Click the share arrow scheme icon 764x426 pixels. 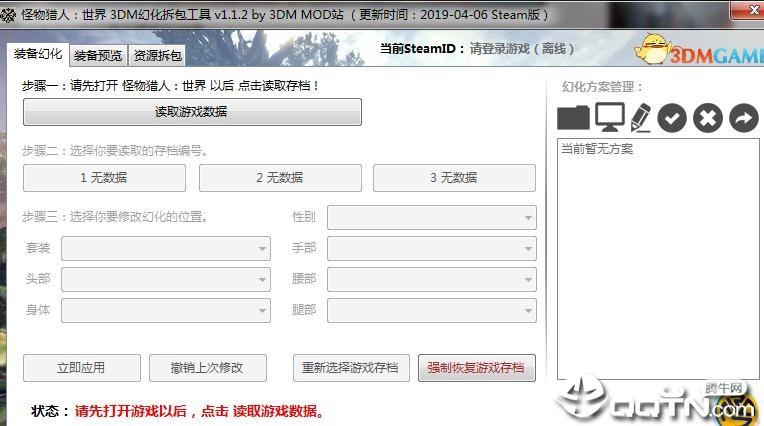(x=744, y=118)
